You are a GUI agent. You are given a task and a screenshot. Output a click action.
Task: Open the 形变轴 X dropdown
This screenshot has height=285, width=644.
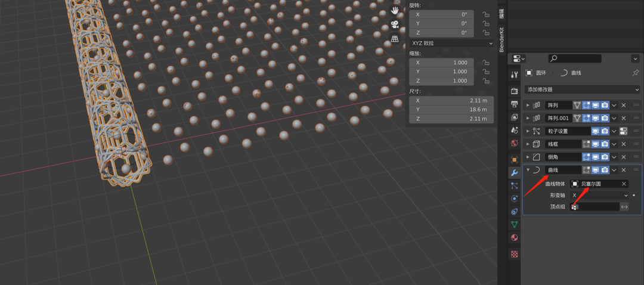pos(599,196)
